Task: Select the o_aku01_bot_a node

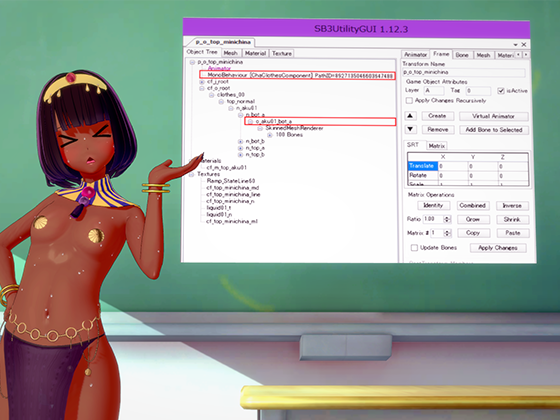Action: (274, 121)
